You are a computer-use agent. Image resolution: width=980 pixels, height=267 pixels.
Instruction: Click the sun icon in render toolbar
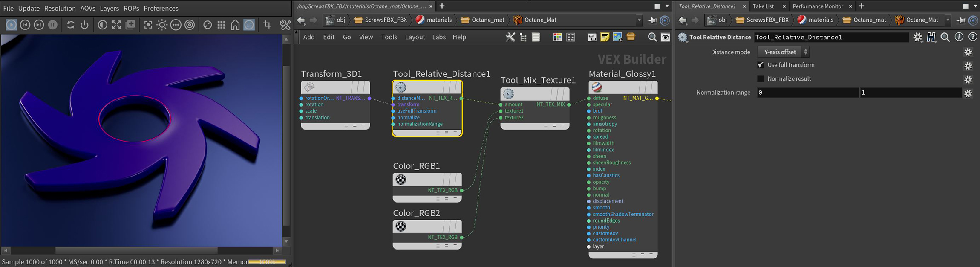coord(162,25)
